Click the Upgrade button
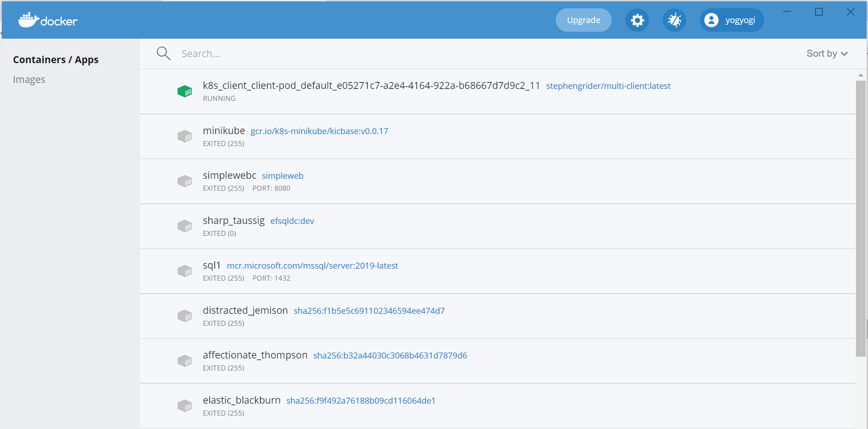 (583, 20)
